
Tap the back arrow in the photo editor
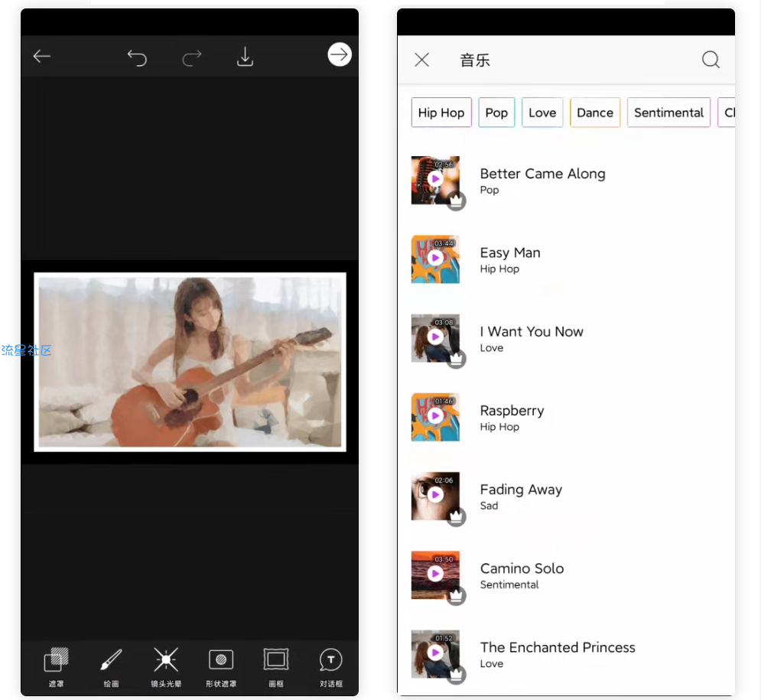[42, 56]
